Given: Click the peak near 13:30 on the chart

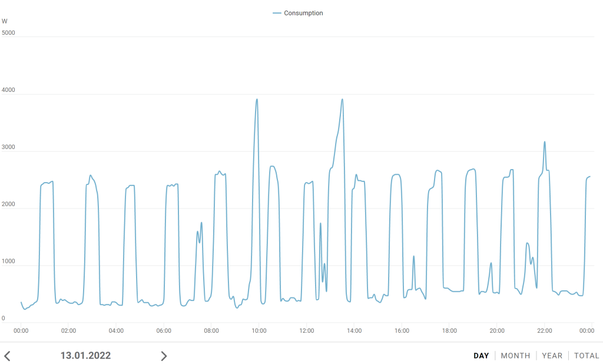Looking at the screenshot, I should point(342,100).
